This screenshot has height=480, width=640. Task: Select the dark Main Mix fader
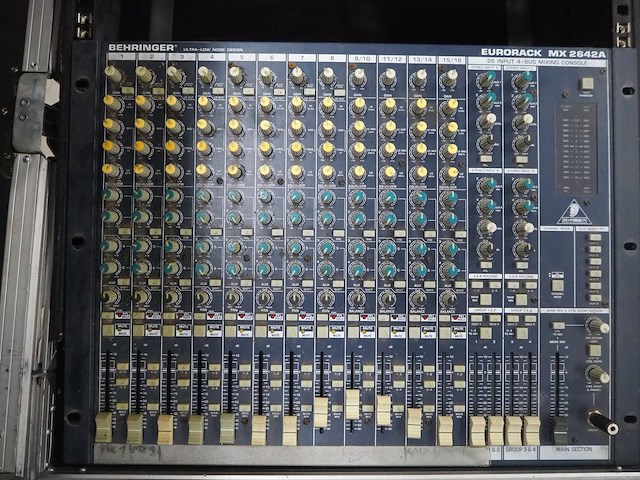coord(560,431)
